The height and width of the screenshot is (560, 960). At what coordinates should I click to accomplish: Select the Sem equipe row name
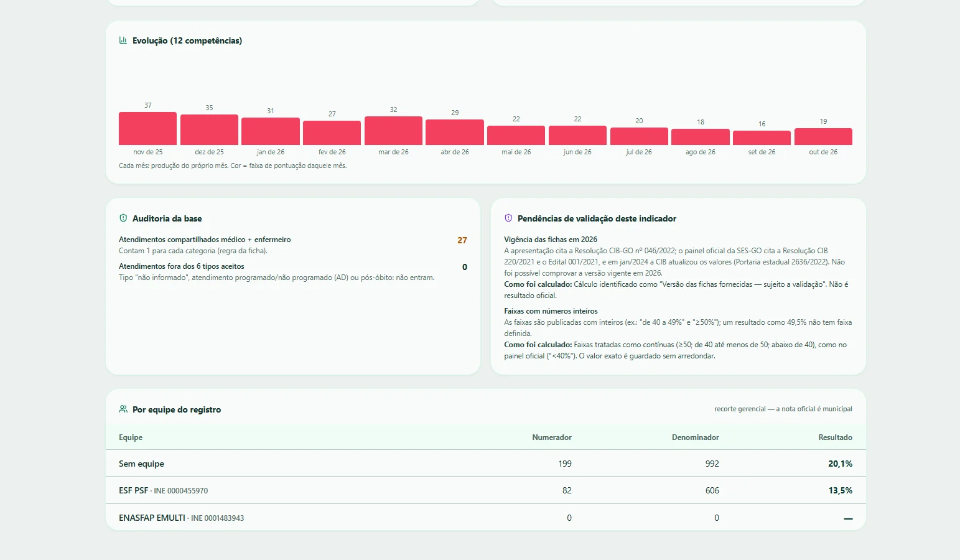142,464
